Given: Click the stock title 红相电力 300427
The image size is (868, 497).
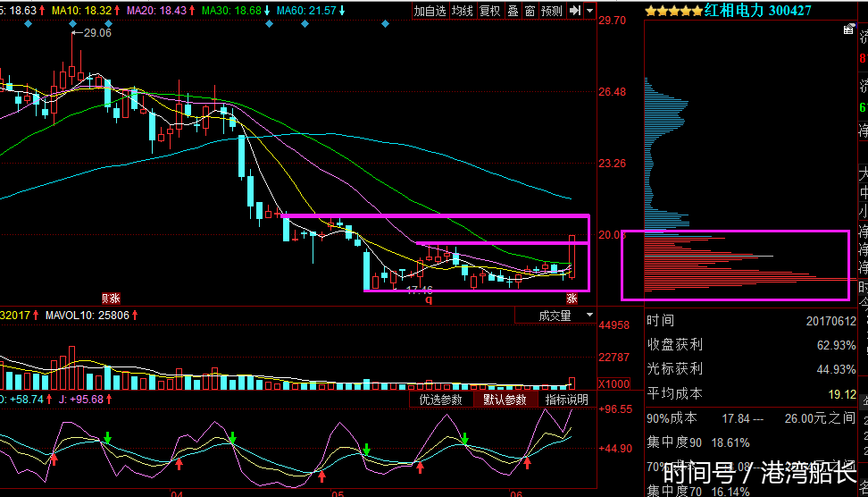Looking at the screenshot, I should pos(757,11).
